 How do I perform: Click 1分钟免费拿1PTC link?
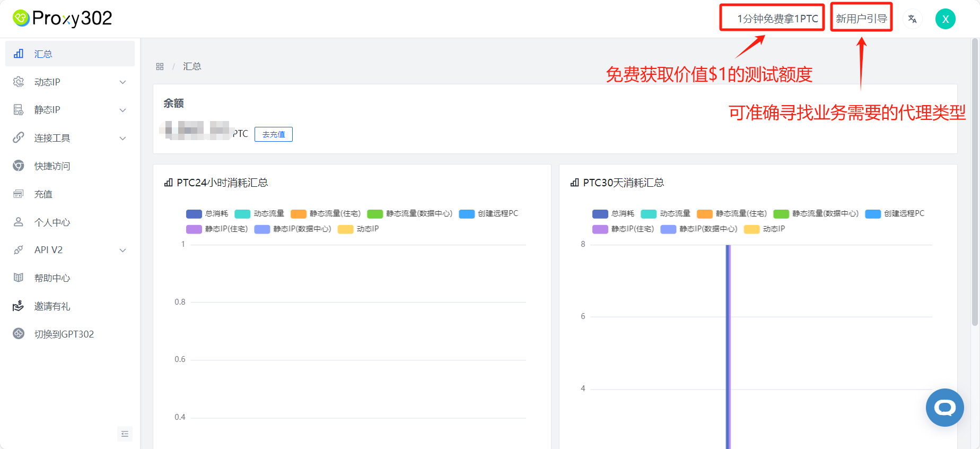pyautogui.click(x=777, y=19)
